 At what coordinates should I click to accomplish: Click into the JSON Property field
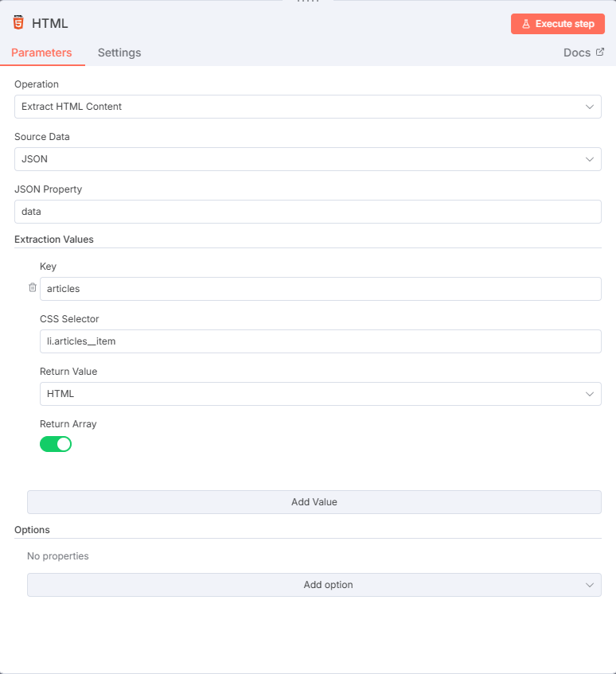[x=307, y=212]
